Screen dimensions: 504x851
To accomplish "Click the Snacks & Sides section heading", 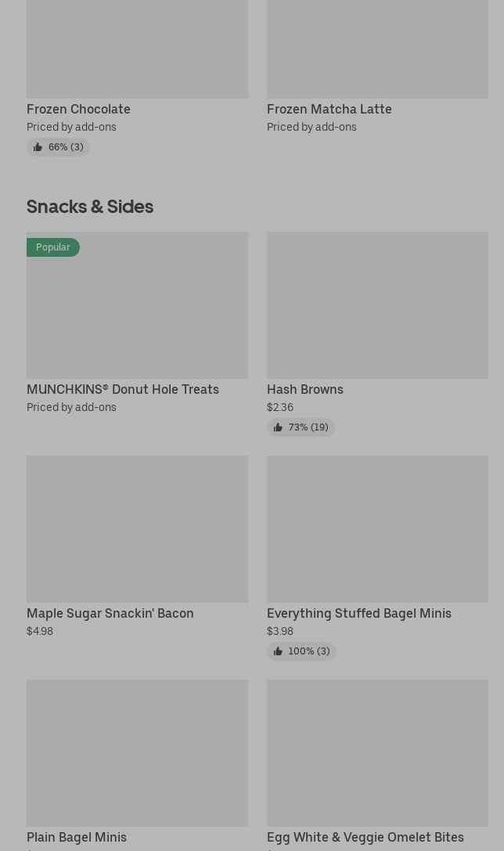I will (x=90, y=206).
